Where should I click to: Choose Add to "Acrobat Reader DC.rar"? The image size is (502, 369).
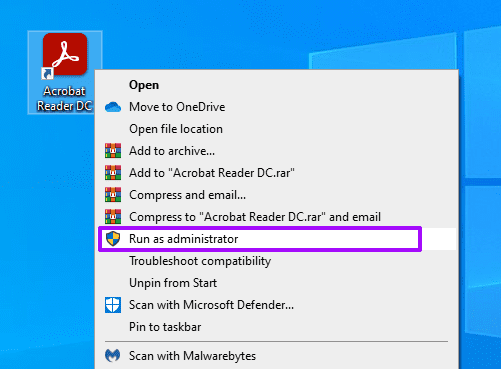tap(277, 173)
